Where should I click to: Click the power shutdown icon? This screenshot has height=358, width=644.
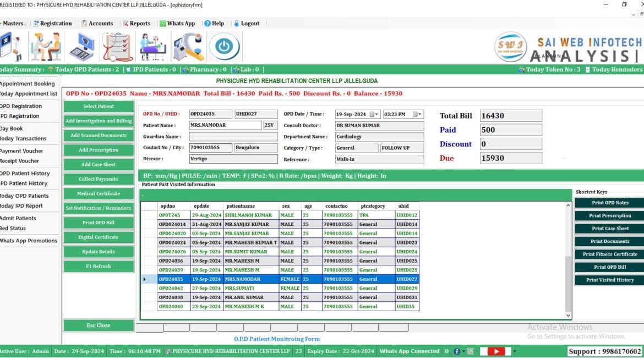coord(225,47)
